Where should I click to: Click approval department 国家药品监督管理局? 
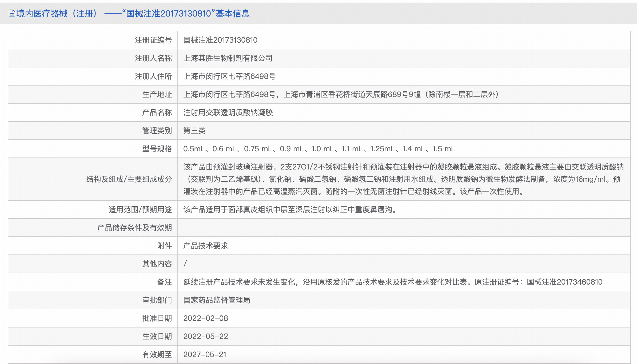(x=217, y=300)
